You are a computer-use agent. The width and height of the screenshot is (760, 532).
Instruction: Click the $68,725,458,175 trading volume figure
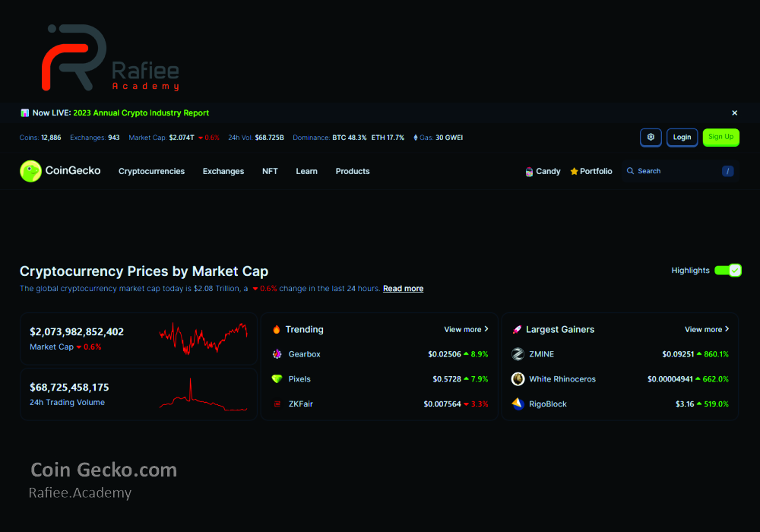(x=69, y=387)
